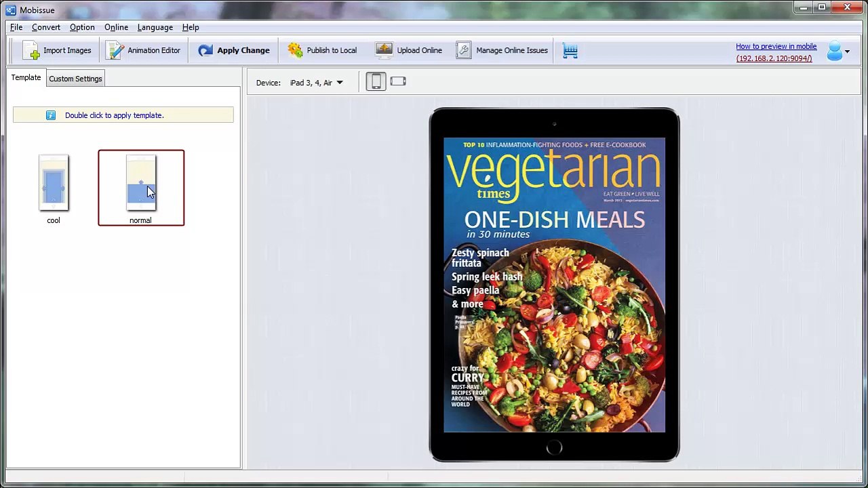Viewport: 868px width, 488px height.
Task: Open the File menu
Action: (x=16, y=27)
